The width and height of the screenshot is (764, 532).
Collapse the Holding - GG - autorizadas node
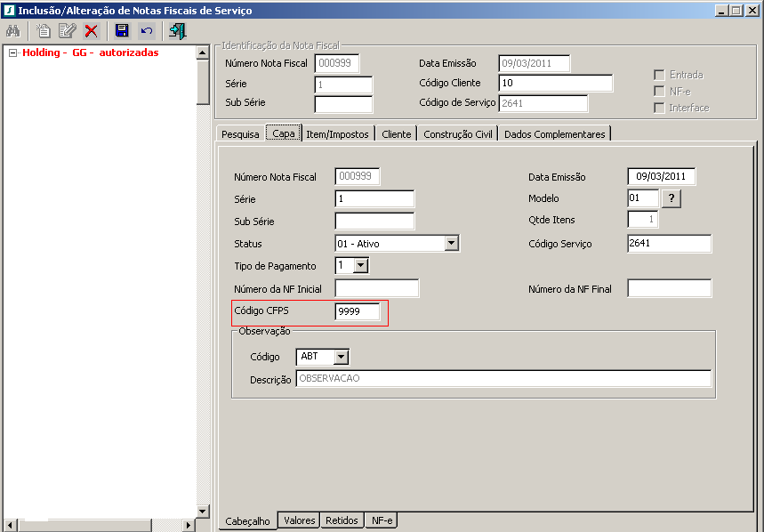tap(13, 52)
